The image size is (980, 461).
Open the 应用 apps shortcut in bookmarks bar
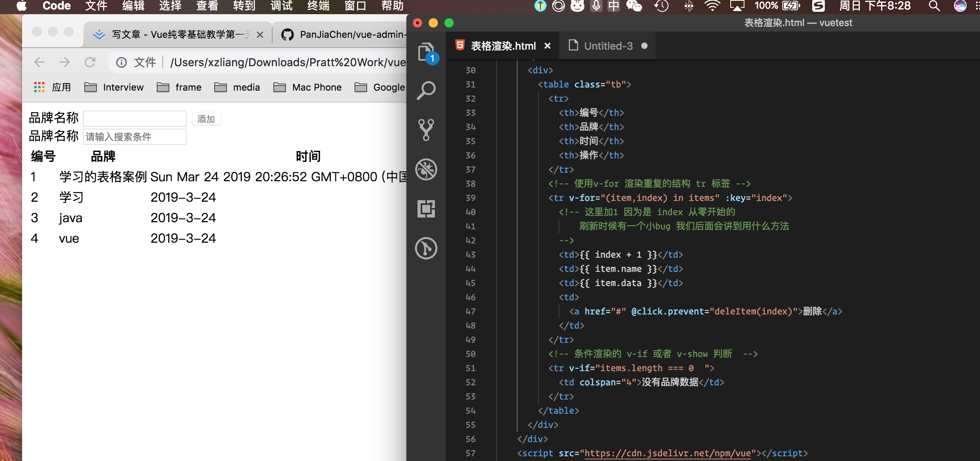click(x=52, y=87)
